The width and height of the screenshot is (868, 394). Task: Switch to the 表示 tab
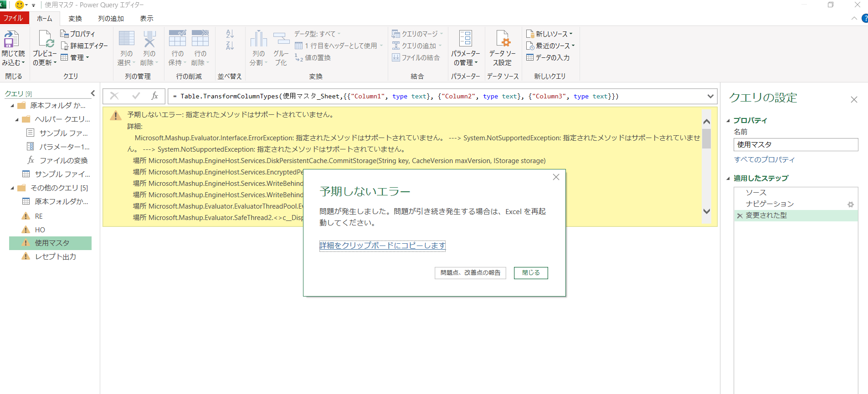tap(147, 18)
